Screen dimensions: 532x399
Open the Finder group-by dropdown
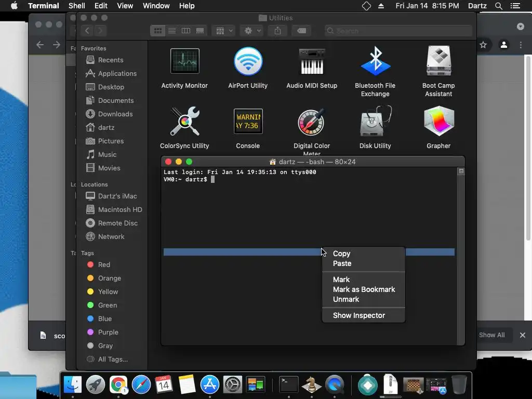[x=223, y=31]
